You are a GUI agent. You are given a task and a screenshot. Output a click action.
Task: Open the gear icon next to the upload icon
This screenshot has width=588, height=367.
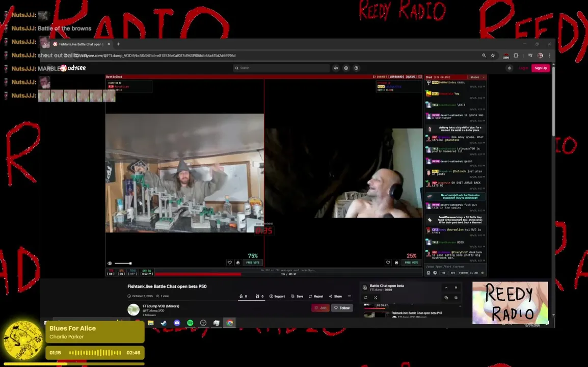tap(346, 68)
